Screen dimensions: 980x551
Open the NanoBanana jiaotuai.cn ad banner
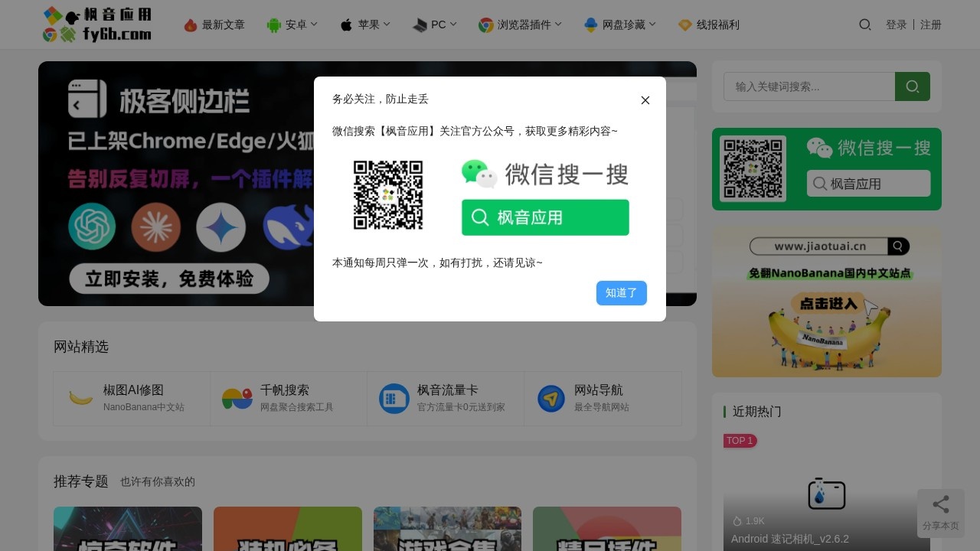tap(827, 302)
